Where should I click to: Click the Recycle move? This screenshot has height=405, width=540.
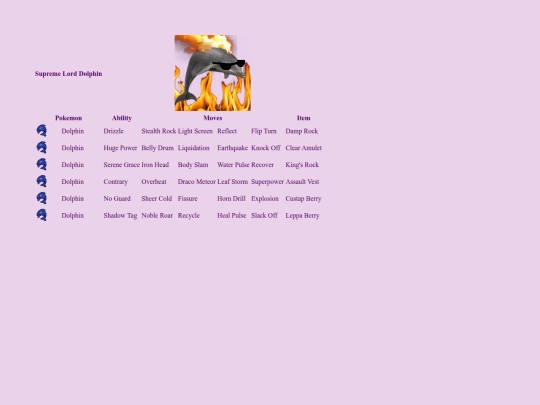[x=189, y=216]
